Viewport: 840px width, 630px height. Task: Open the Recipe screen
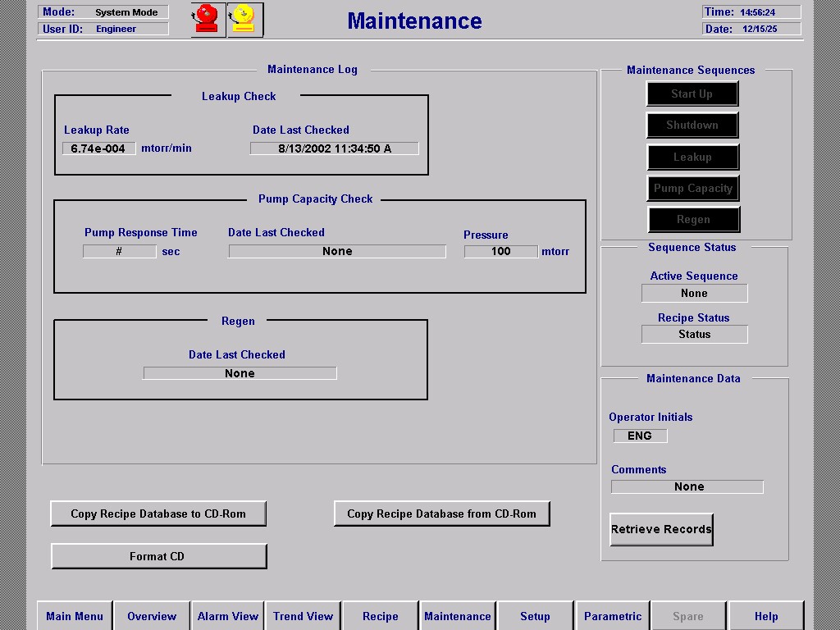380,616
